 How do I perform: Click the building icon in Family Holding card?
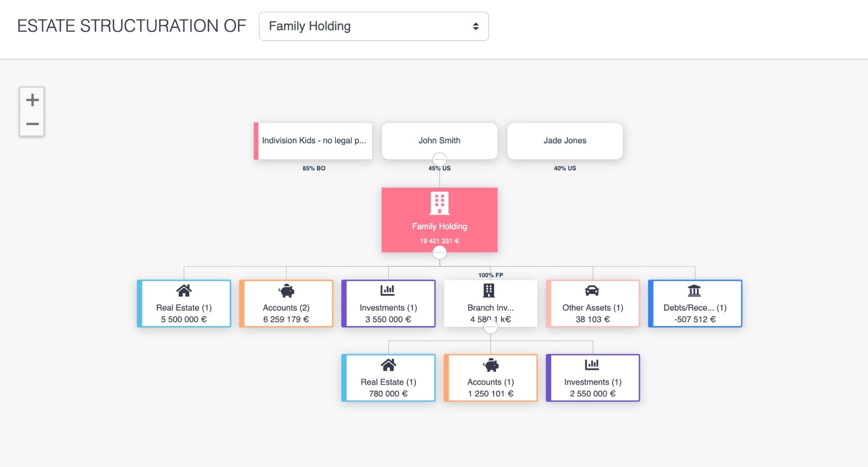439,203
